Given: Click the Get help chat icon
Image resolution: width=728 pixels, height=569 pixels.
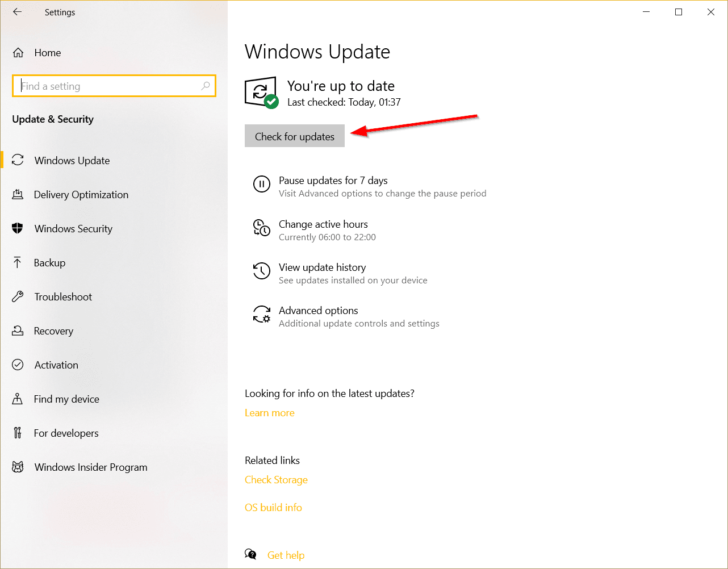Looking at the screenshot, I should tap(250, 554).
